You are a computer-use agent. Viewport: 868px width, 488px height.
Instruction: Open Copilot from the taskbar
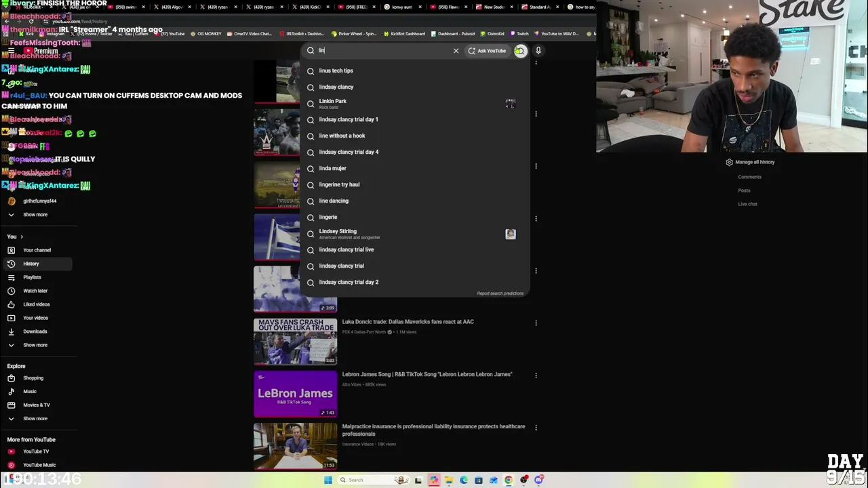point(433,480)
